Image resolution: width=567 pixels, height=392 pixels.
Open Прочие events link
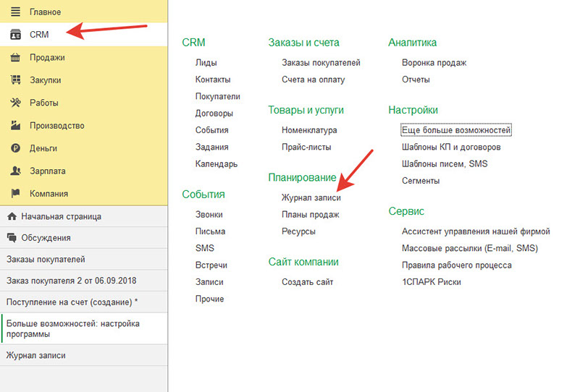(x=210, y=299)
